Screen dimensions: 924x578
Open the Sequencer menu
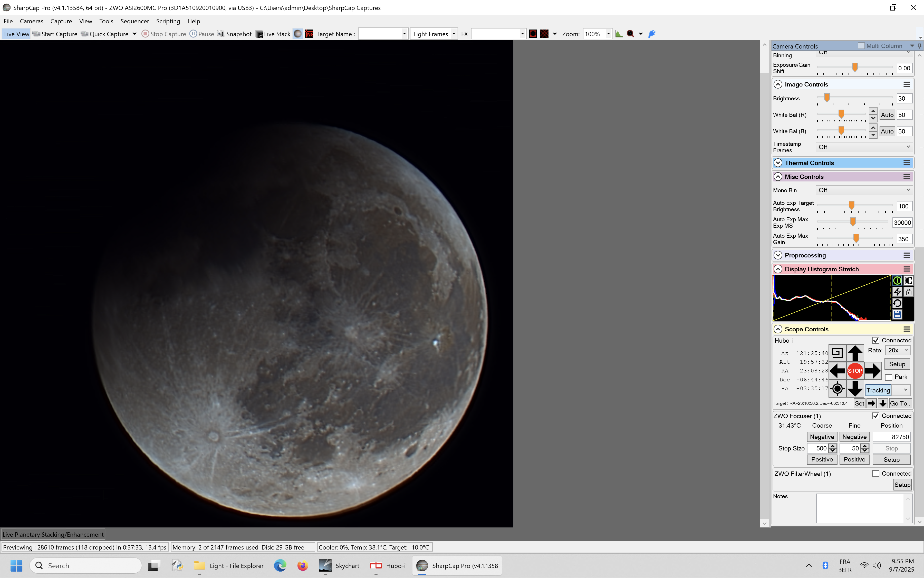tap(134, 21)
